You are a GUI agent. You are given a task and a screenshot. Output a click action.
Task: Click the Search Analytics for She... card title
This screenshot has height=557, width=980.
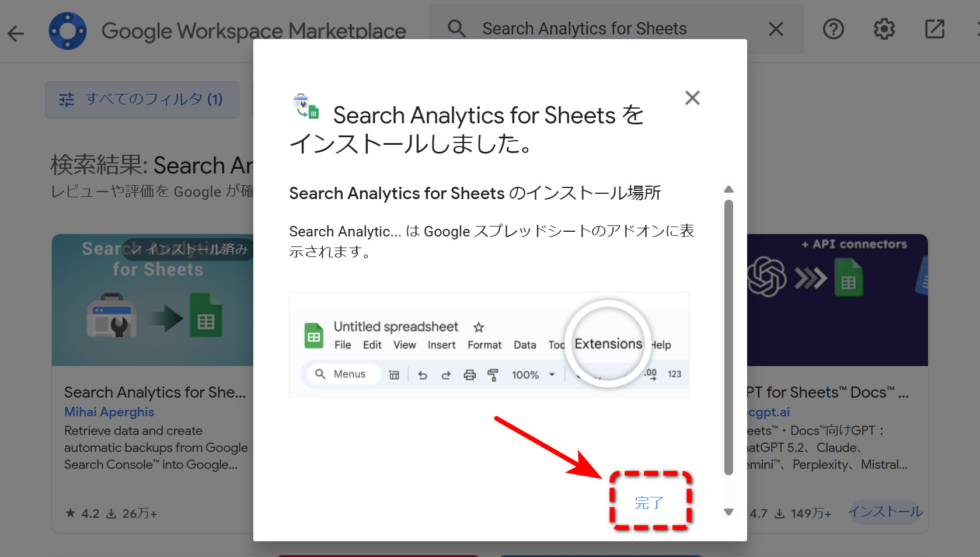155,392
